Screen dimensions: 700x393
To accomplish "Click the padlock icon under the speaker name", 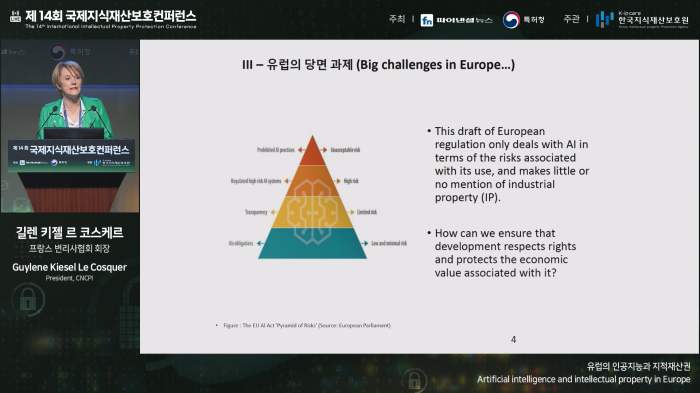I will tap(28, 299).
